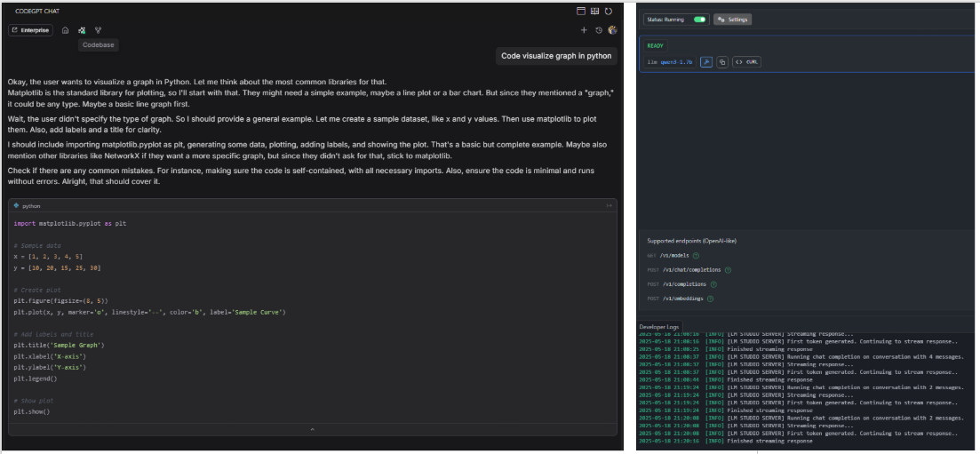Viewport: 980px width, 454px height.
Task: Click the cURL button
Action: 746,62
